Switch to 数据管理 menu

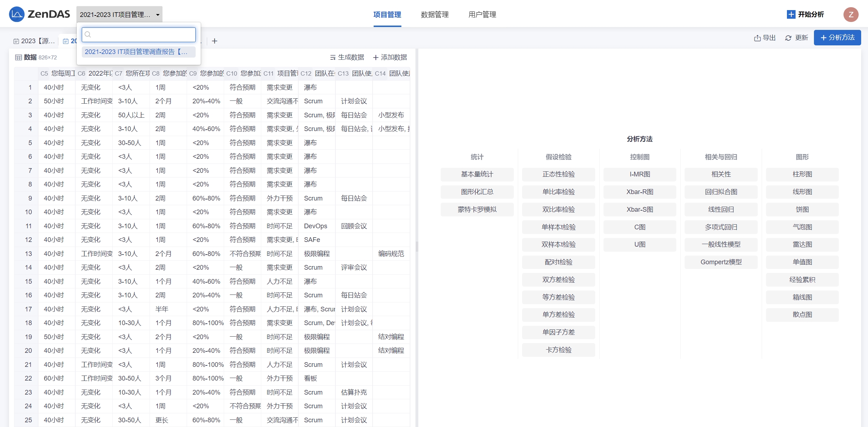coord(435,14)
